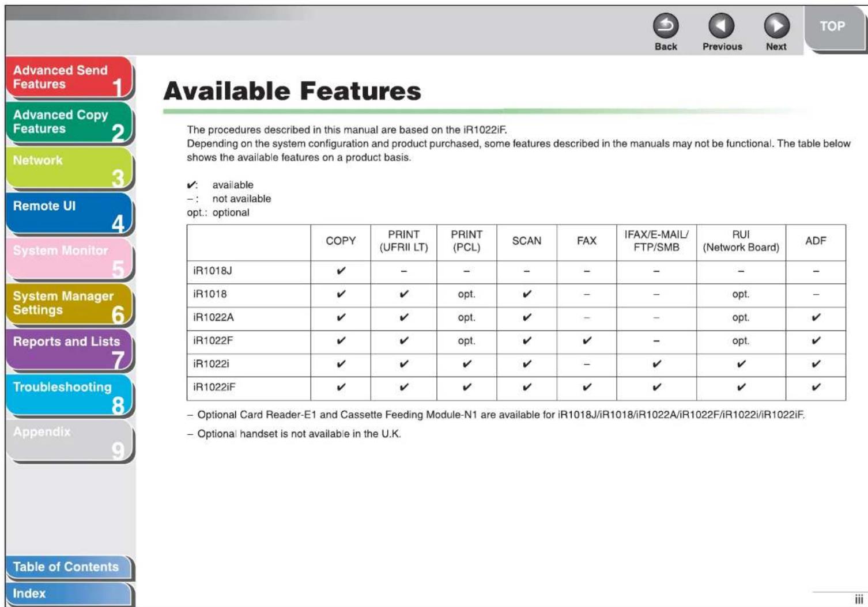
Task: Click the 'not available' legend entry
Action: tap(229, 199)
